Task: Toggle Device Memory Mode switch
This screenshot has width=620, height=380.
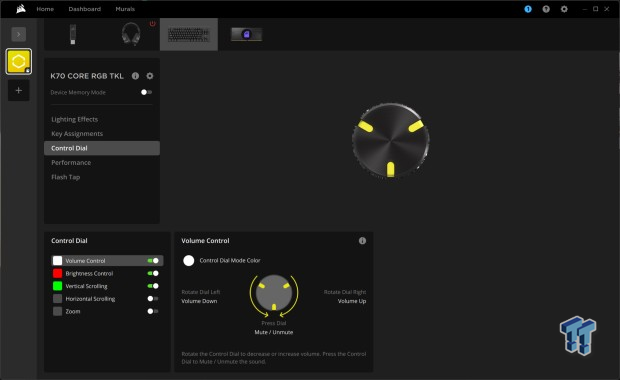Action: [x=146, y=92]
